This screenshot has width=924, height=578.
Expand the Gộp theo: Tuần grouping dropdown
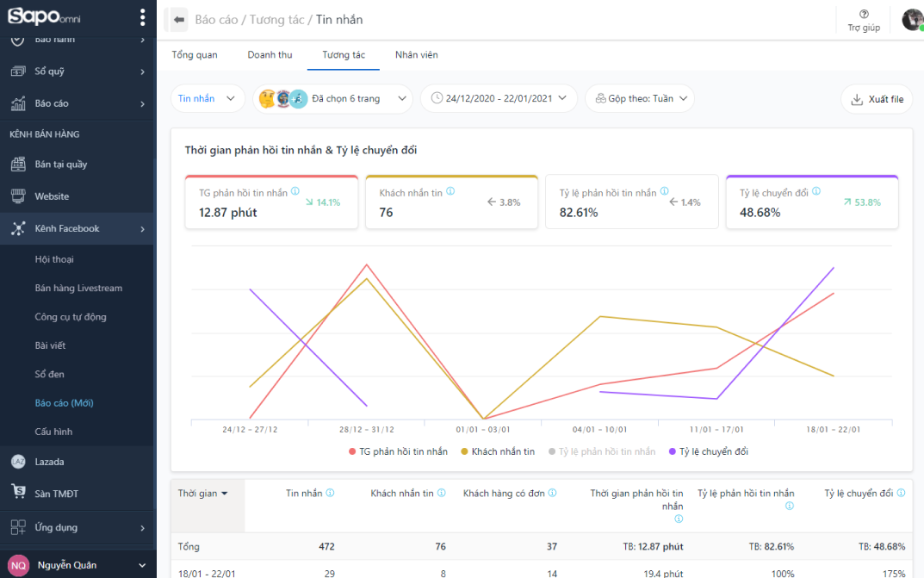click(639, 99)
